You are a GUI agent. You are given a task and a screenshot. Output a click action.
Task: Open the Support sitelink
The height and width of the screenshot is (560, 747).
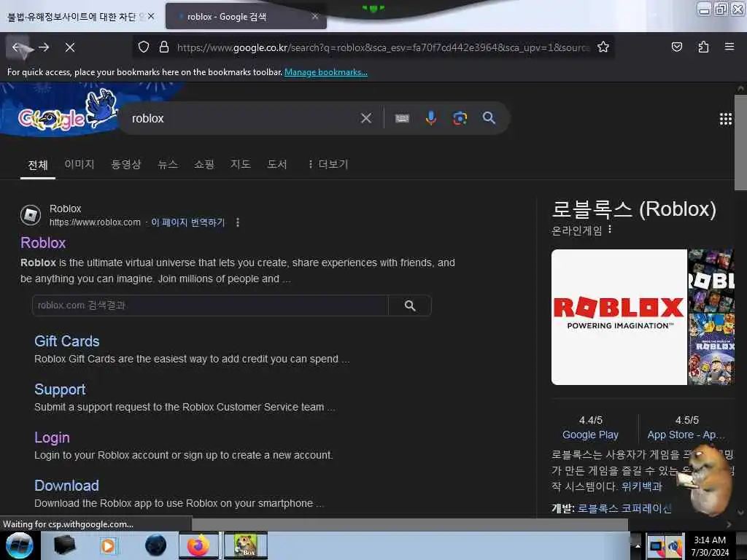[60, 389]
